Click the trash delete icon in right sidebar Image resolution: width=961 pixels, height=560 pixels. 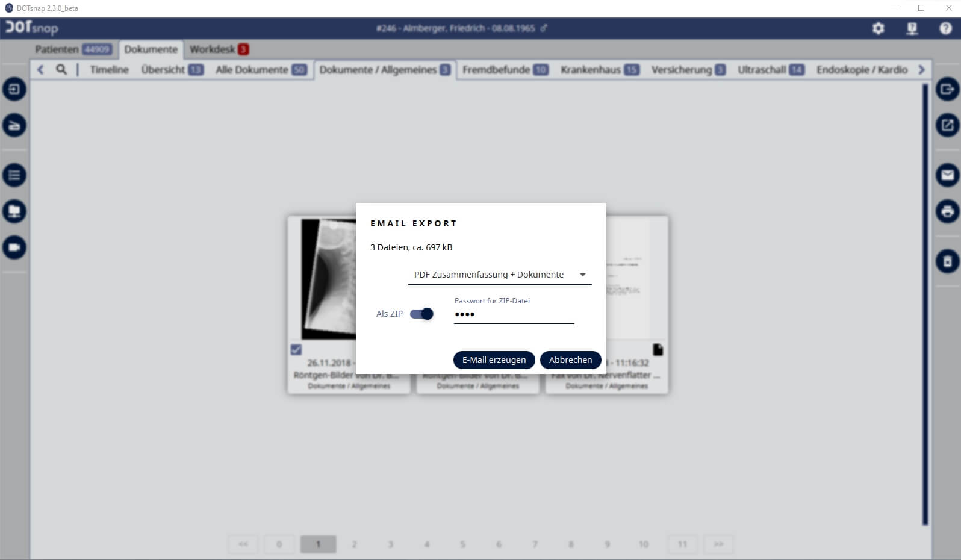[x=947, y=261]
